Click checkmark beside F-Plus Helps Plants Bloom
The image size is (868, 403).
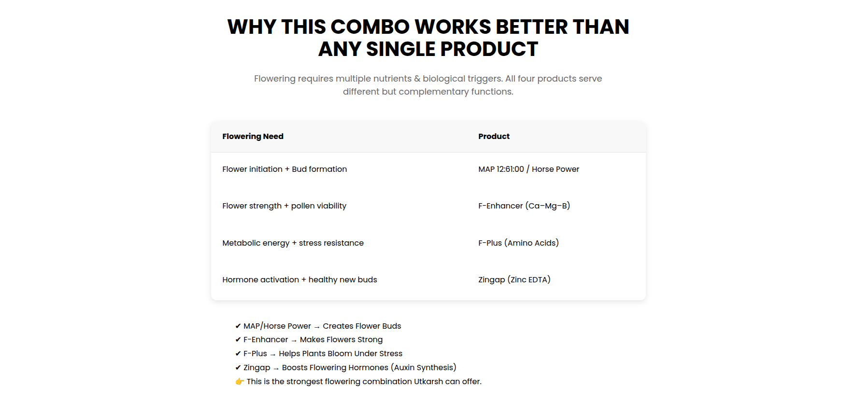point(238,354)
